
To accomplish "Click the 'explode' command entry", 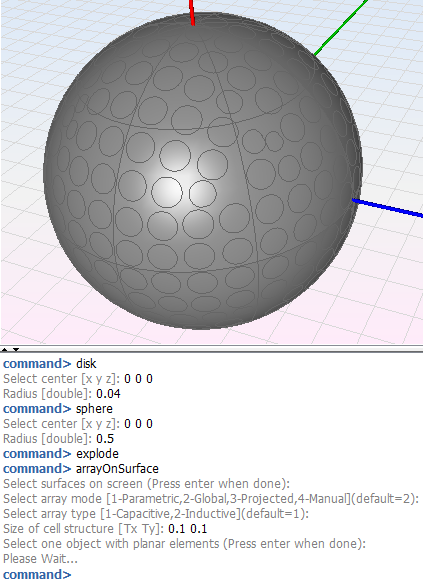I will [61, 454].
